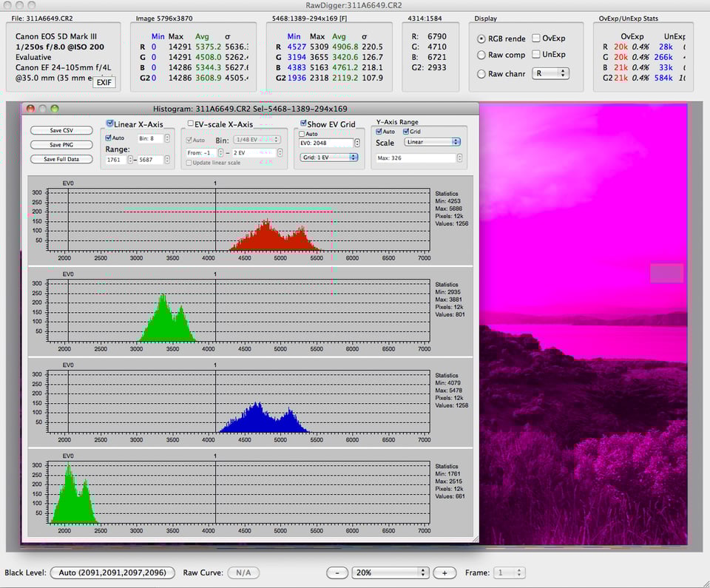Viewport: 710px width, 588px height.
Task: Toggle the Linear X-Axis checkbox
Action: (109, 124)
